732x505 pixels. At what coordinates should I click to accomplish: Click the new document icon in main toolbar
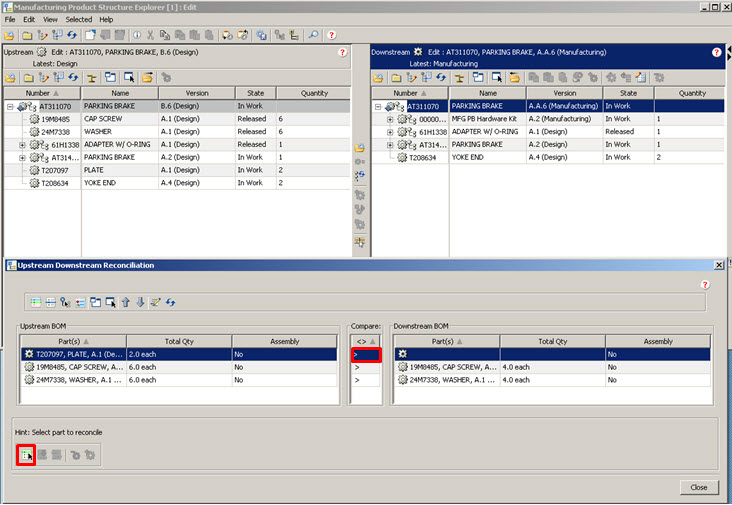tap(90, 35)
